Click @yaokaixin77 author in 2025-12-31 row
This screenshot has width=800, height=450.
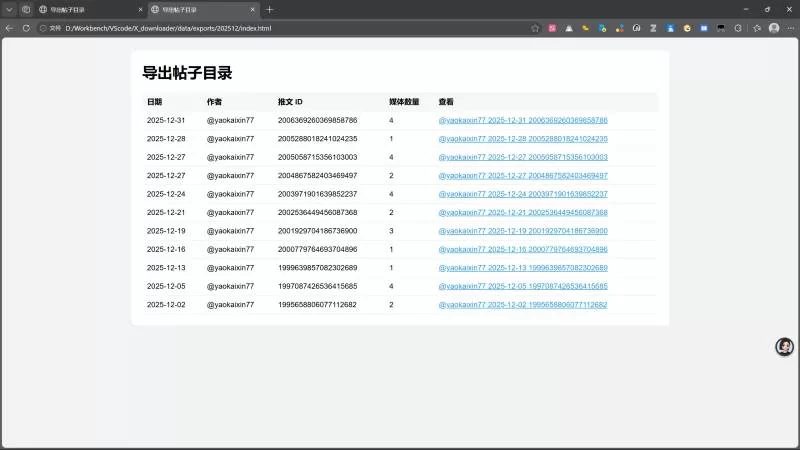click(x=230, y=120)
